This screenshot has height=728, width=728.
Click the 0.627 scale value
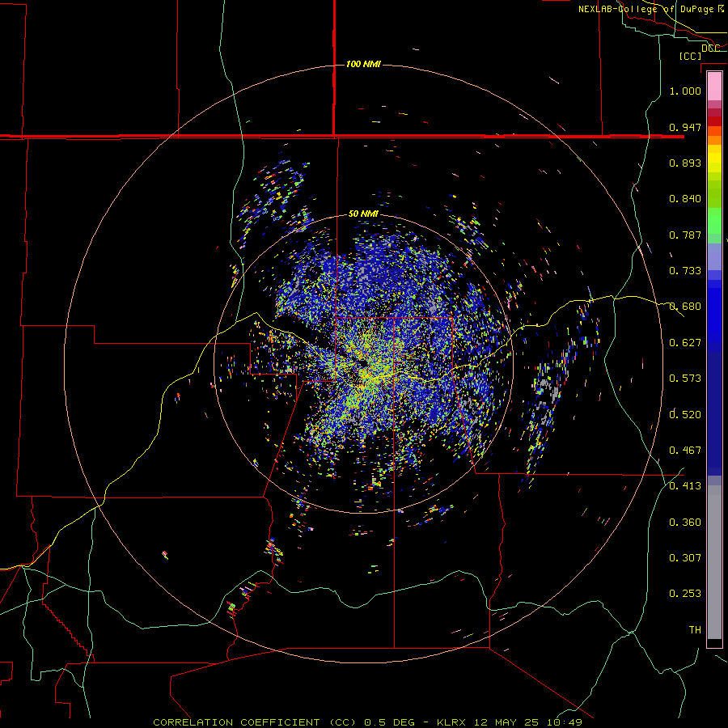(x=685, y=343)
